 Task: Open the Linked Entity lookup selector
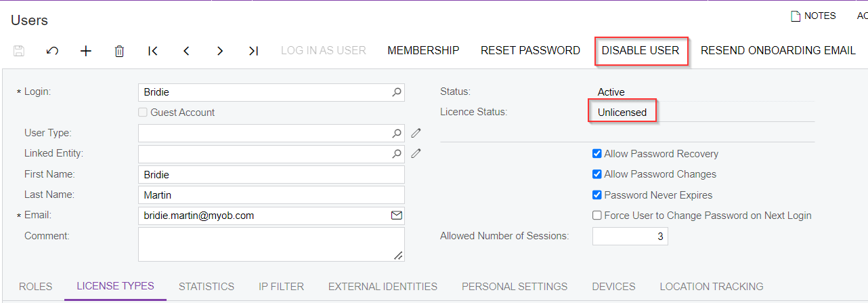(x=397, y=154)
